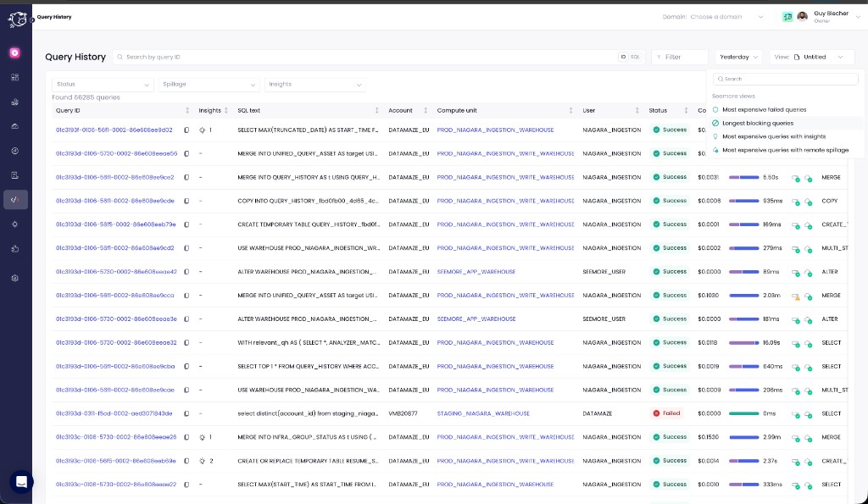Screen dimensions: 868x504
Task: Click the green integrations icon beside avatar
Action: click(787, 17)
